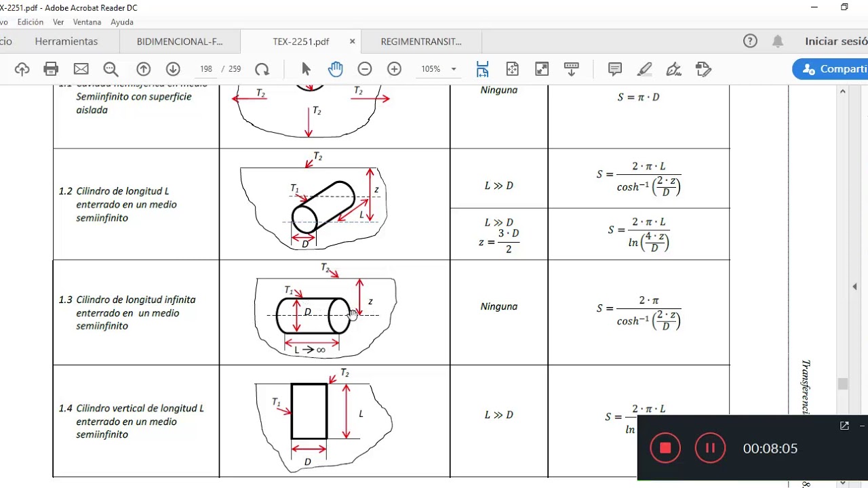The height and width of the screenshot is (488, 868).
Task: Switch to BIDIMENCIONAL-F... document tab
Action: click(180, 41)
